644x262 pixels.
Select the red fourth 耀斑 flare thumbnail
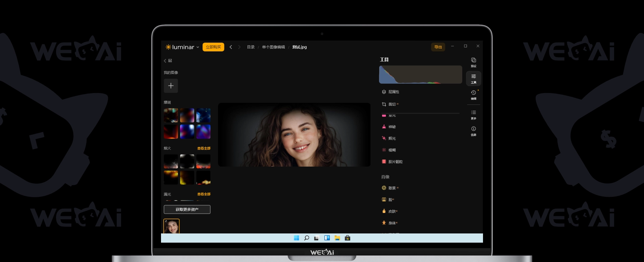[171, 132]
